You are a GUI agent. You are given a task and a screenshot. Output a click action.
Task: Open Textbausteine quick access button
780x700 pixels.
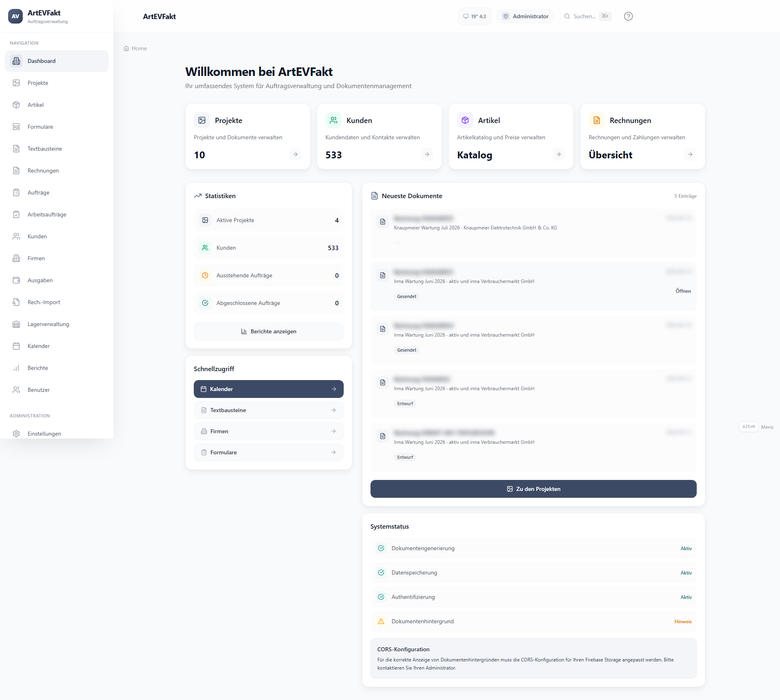[x=269, y=410]
